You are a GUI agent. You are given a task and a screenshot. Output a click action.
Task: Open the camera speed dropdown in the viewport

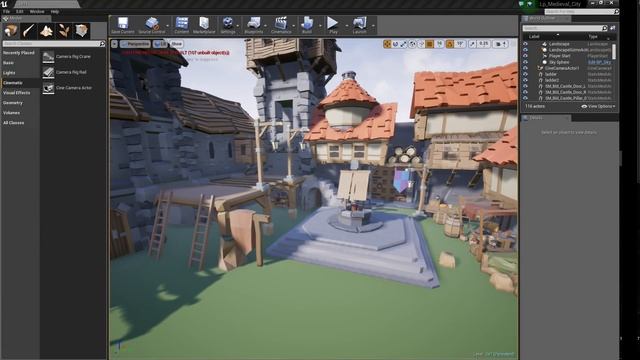(500, 44)
